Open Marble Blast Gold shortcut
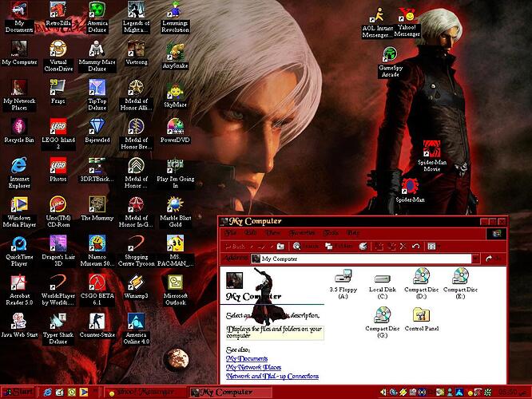The image size is (532, 399). pos(176,212)
